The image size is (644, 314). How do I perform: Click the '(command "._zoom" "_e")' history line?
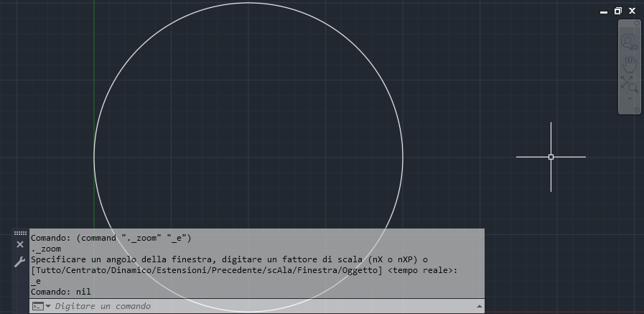[x=134, y=238]
